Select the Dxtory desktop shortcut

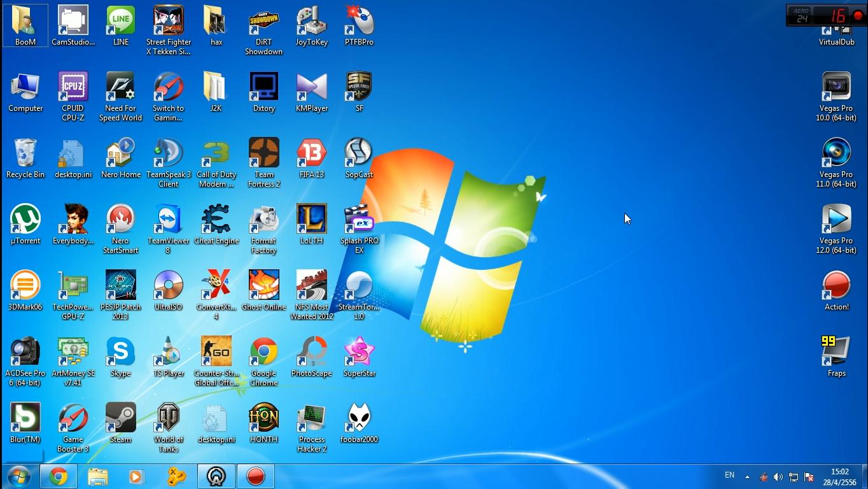tap(264, 92)
